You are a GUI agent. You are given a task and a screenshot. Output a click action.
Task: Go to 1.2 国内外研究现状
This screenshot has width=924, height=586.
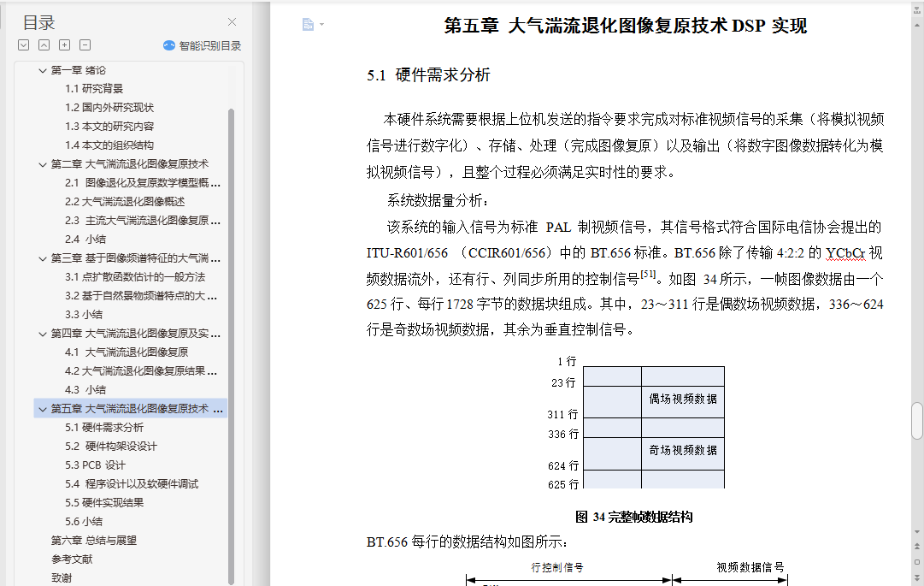[x=109, y=107]
